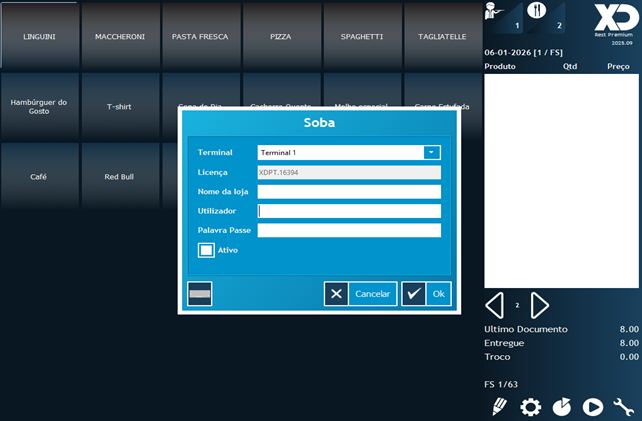Go to previous page with left arrow
The image size is (642, 421).
click(495, 305)
